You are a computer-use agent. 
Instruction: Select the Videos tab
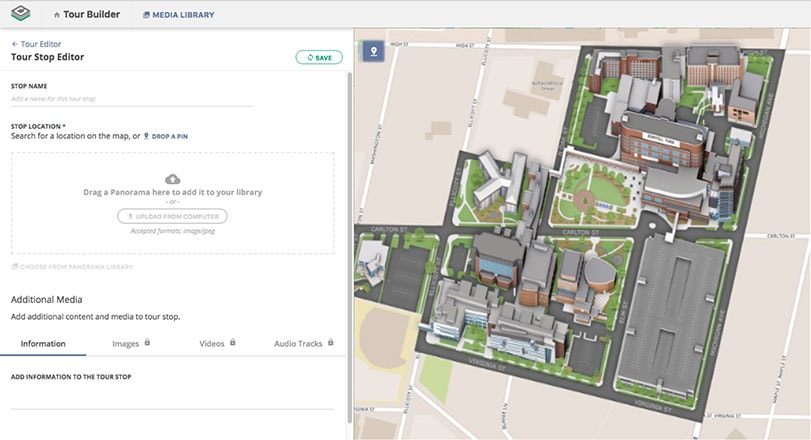click(212, 343)
